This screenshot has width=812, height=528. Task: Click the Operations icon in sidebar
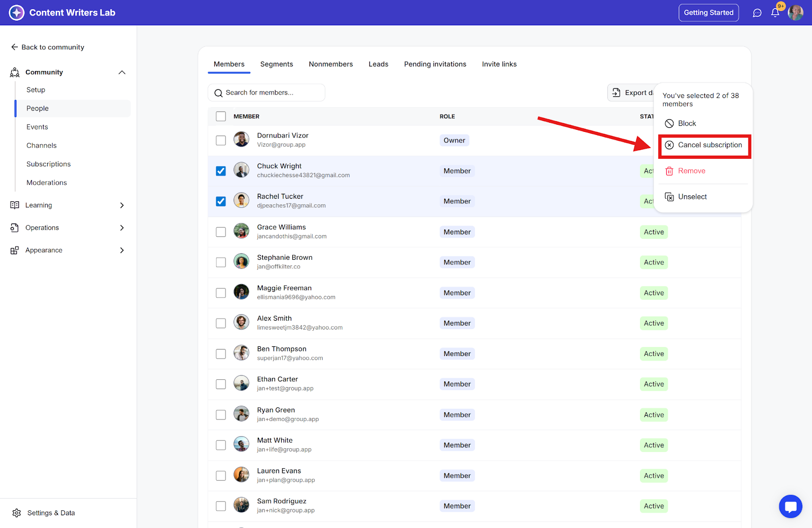15,228
